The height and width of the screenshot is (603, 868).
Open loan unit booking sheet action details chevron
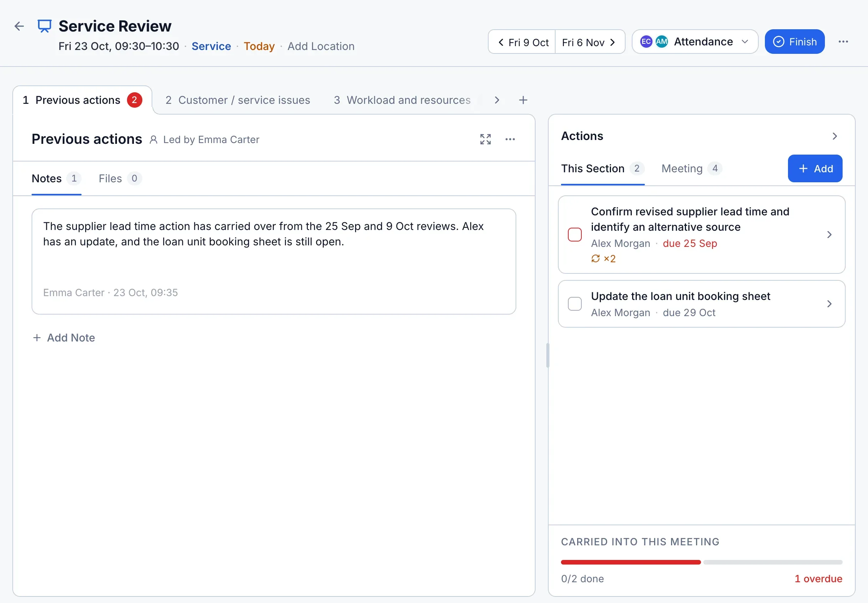pos(829,304)
